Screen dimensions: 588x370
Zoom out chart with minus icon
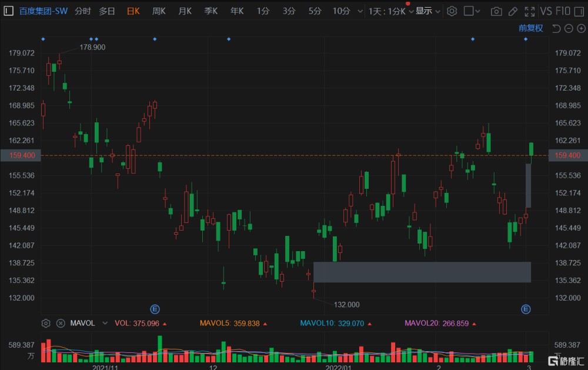pyautogui.click(x=569, y=28)
